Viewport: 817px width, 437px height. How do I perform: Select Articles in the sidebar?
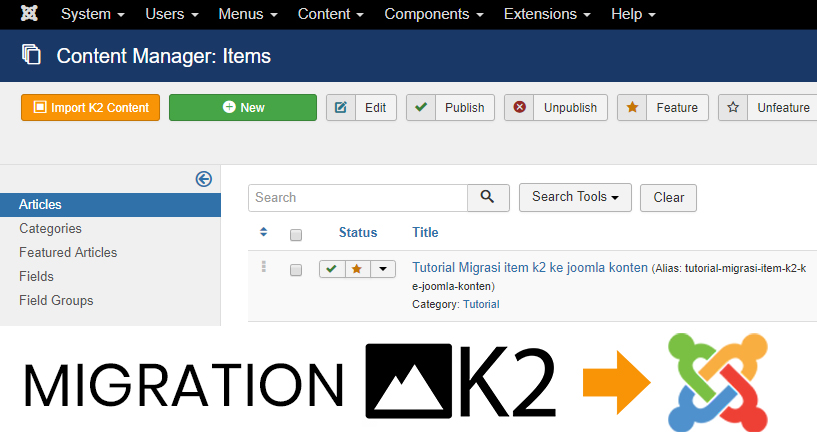[x=110, y=205]
